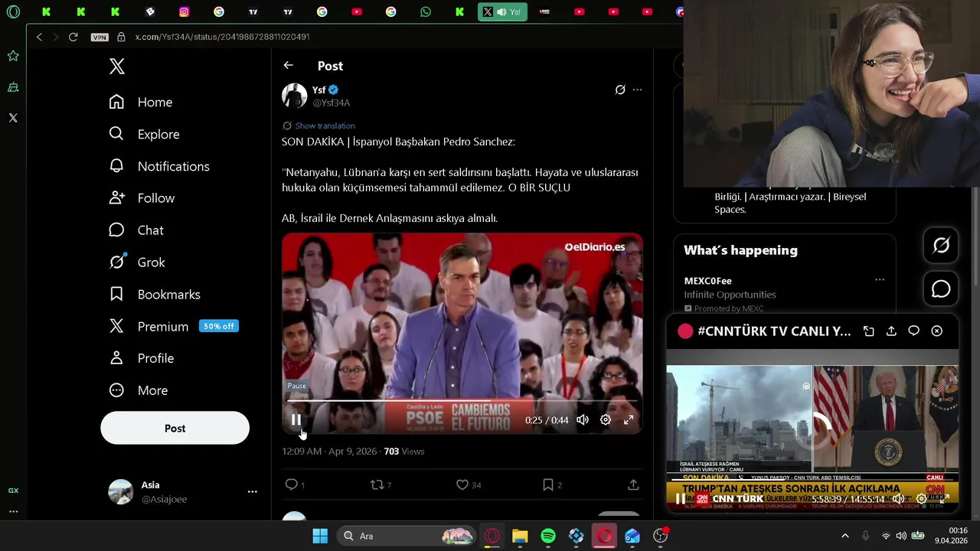Open the Opera menu logo
Image resolution: width=980 pixels, height=551 pixels.
point(13,11)
